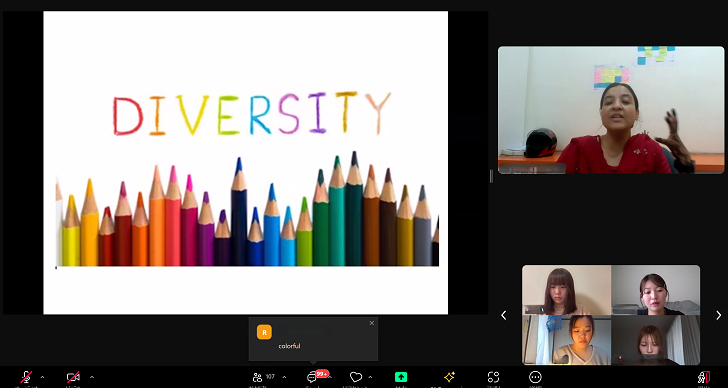Expand reactions options arrow
Image resolution: width=728 pixels, height=388 pixels.
tap(370, 377)
